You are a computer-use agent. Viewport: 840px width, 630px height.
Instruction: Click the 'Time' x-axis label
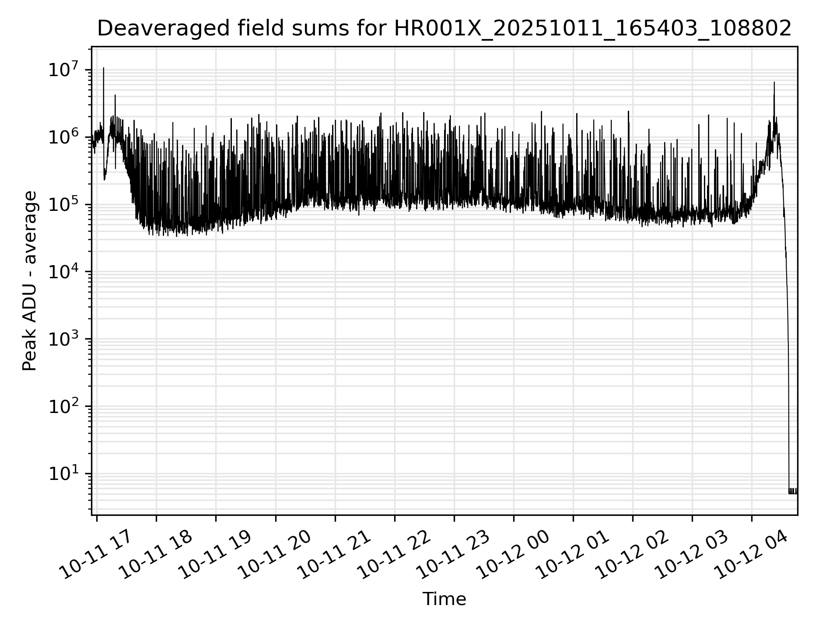444,599
